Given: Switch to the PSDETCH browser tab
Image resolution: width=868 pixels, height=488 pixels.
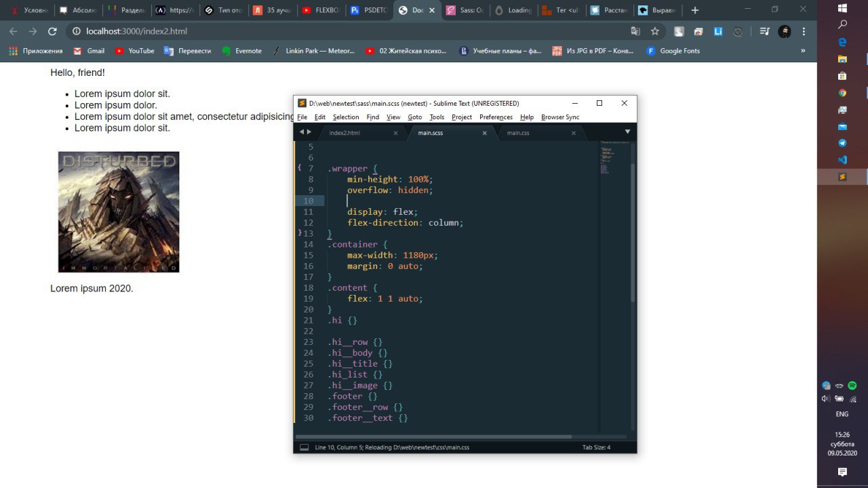Looking at the screenshot, I should pyautogui.click(x=368, y=10).
